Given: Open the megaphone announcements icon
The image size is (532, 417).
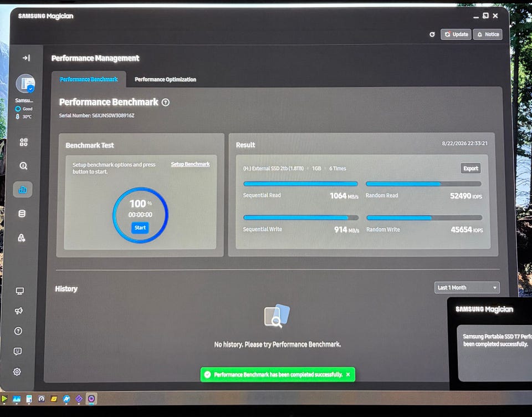Looking at the screenshot, I should [19, 311].
